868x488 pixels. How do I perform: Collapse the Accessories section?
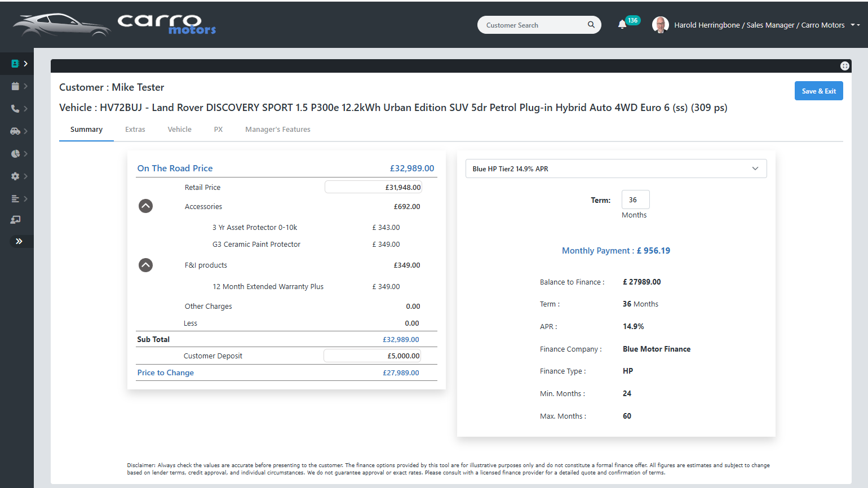point(145,206)
